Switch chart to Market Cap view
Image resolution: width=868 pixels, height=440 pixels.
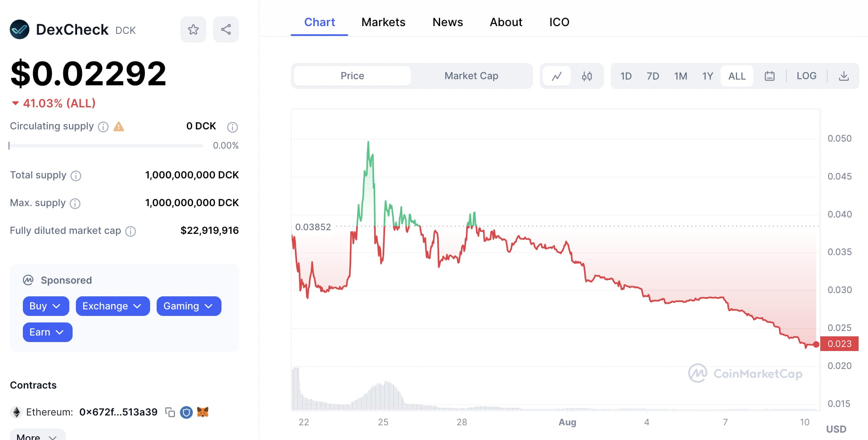[471, 76]
